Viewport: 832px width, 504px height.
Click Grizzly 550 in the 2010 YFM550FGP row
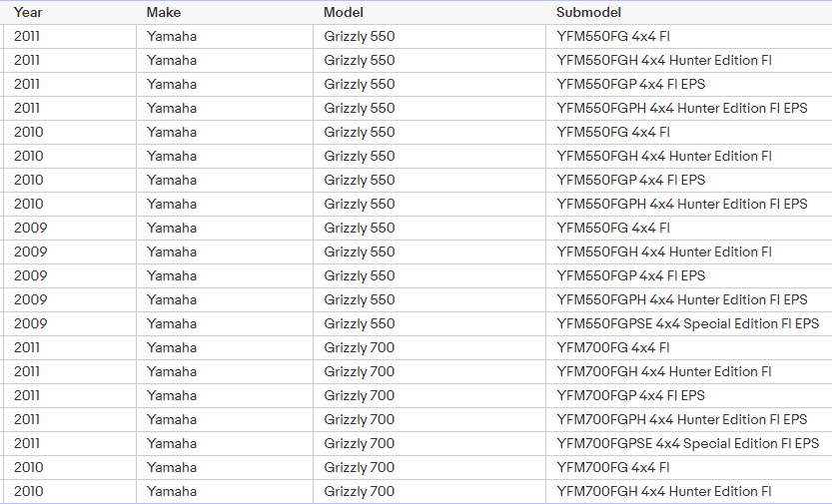pos(360,180)
